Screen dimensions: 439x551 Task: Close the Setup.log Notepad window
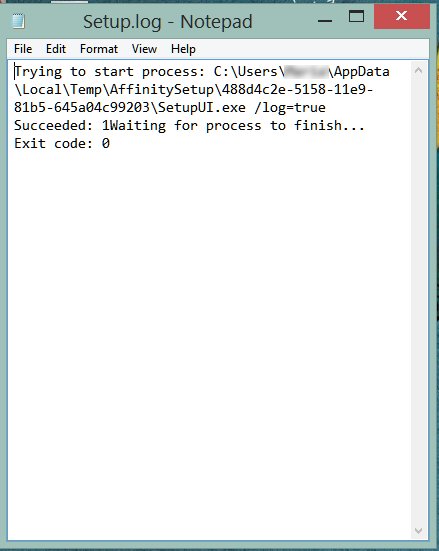401,16
